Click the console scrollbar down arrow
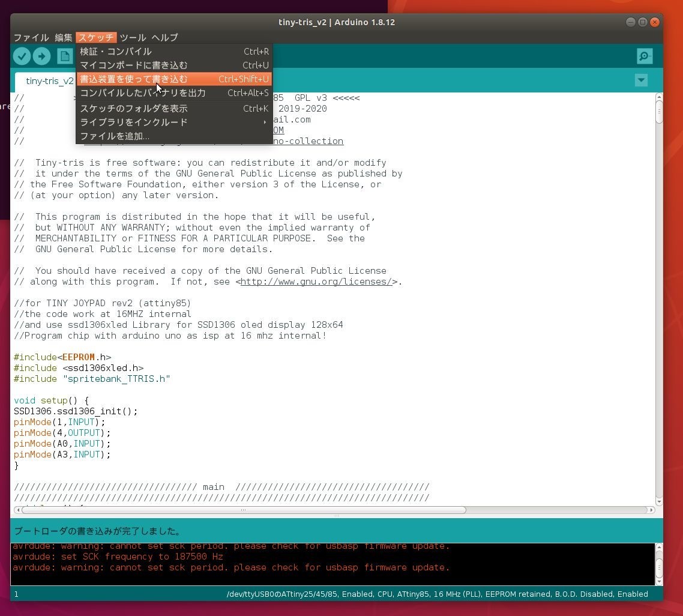 [x=659, y=581]
